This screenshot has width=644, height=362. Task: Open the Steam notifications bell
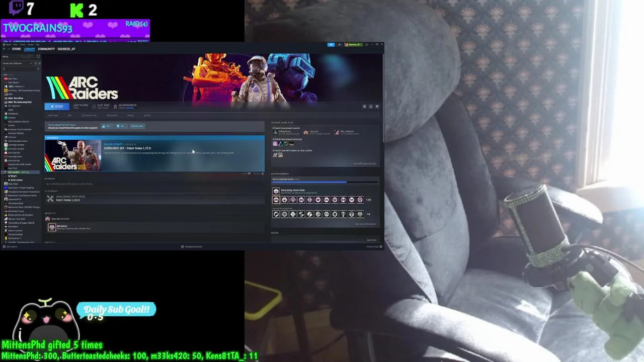click(340, 45)
